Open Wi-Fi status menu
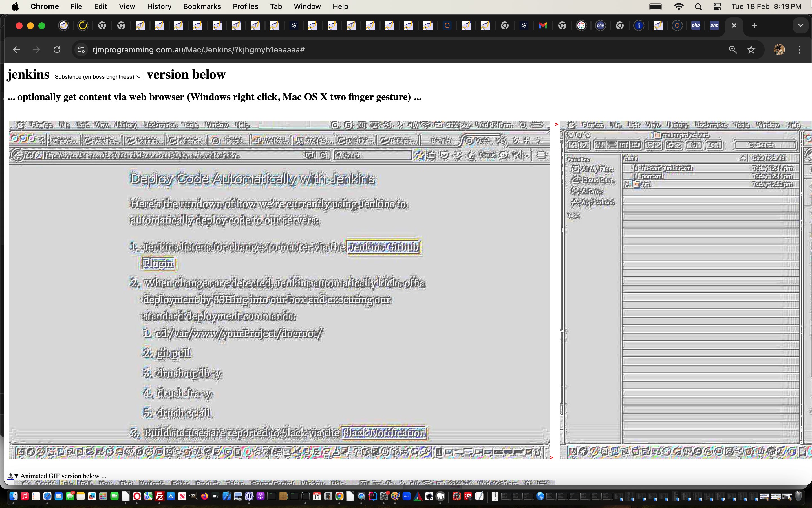812x508 pixels. coord(679,6)
